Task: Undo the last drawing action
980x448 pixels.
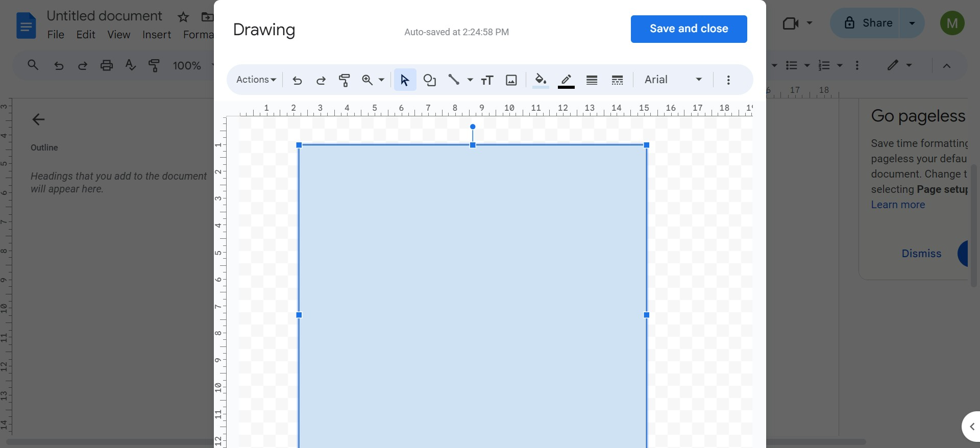Action: pyautogui.click(x=297, y=80)
